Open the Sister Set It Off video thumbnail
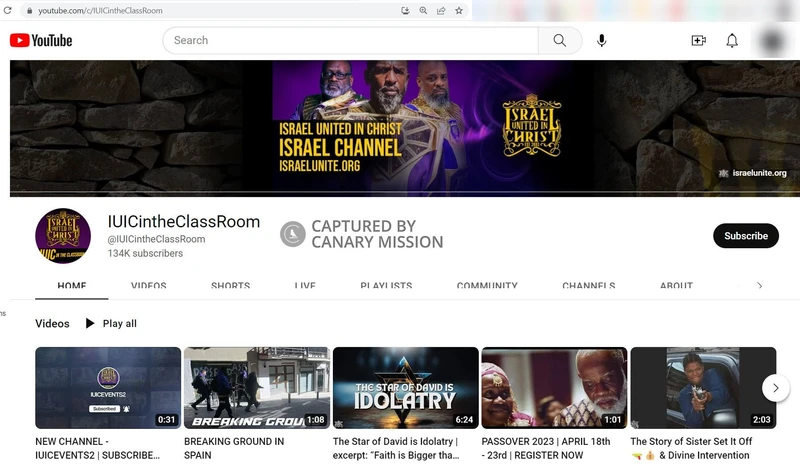Viewport: 800px width, 468px height. tap(703, 388)
